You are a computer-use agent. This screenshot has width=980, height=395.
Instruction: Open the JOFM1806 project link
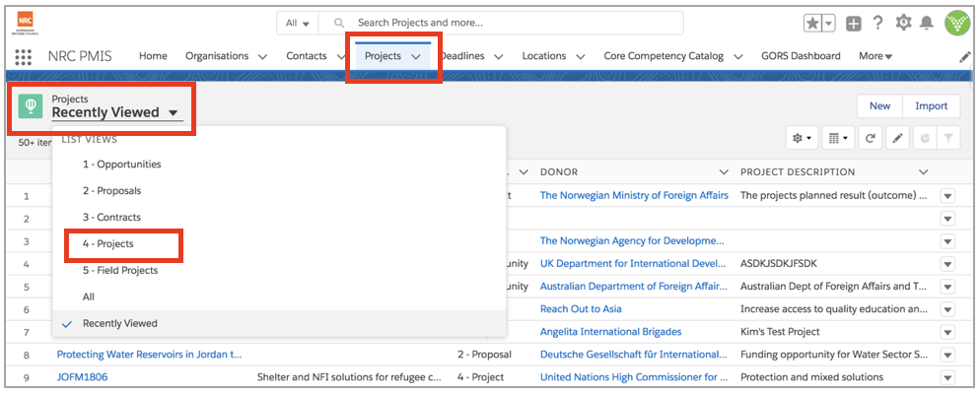(x=83, y=377)
